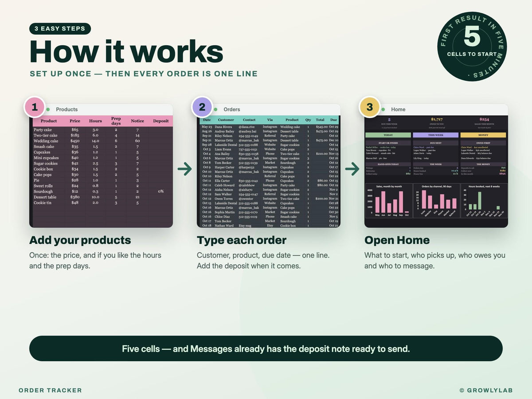Click the $210.00 total cell

pos(321,154)
